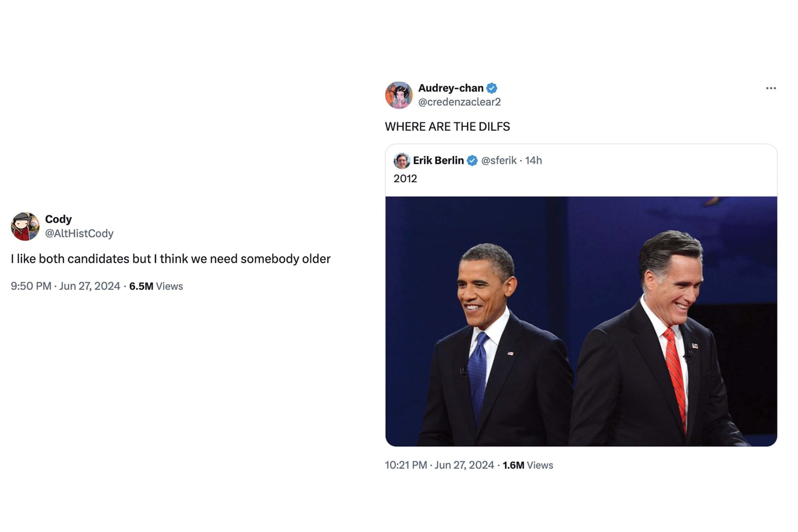Open the @AltHistCody handle link
Image resolution: width=798 pixels, height=532 pixels.
79,233
